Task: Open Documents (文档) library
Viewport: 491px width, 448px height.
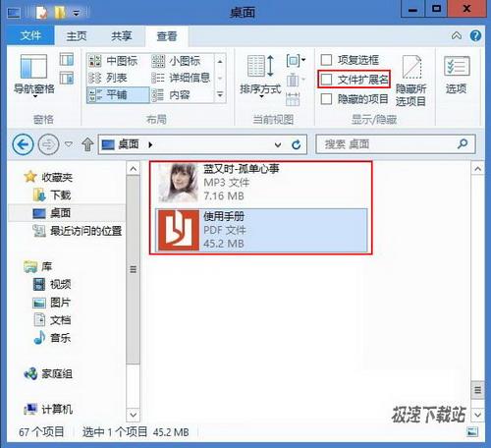Action: [52, 320]
